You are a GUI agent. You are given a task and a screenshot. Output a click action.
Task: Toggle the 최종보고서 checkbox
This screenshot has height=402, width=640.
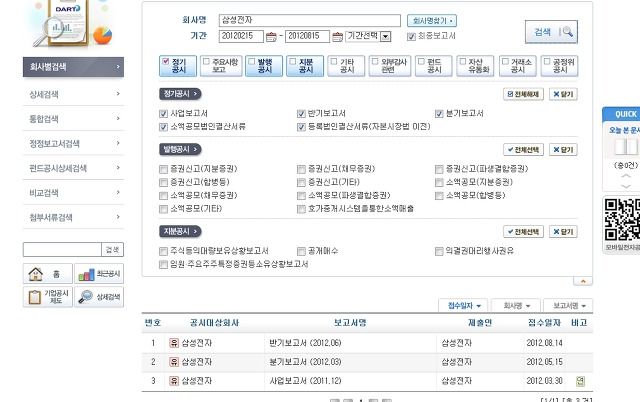coord(411,37)
